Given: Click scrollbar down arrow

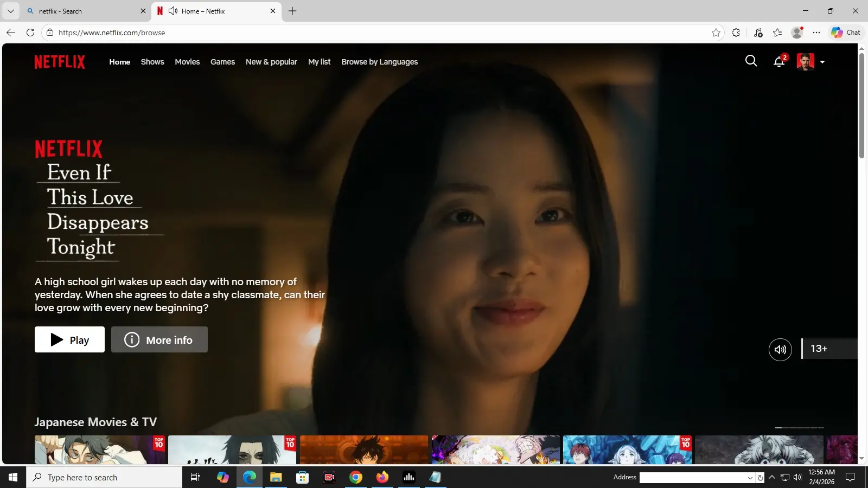Looking at the screenshot, I should coord(861,459).
